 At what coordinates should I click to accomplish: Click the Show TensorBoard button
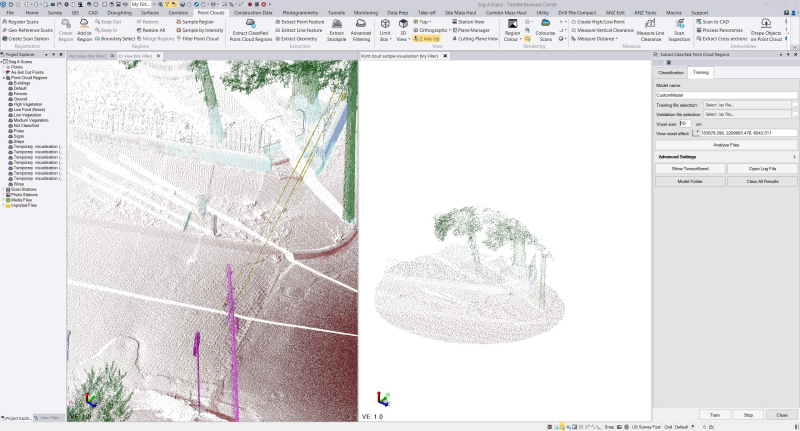click(x=689, y=168)
